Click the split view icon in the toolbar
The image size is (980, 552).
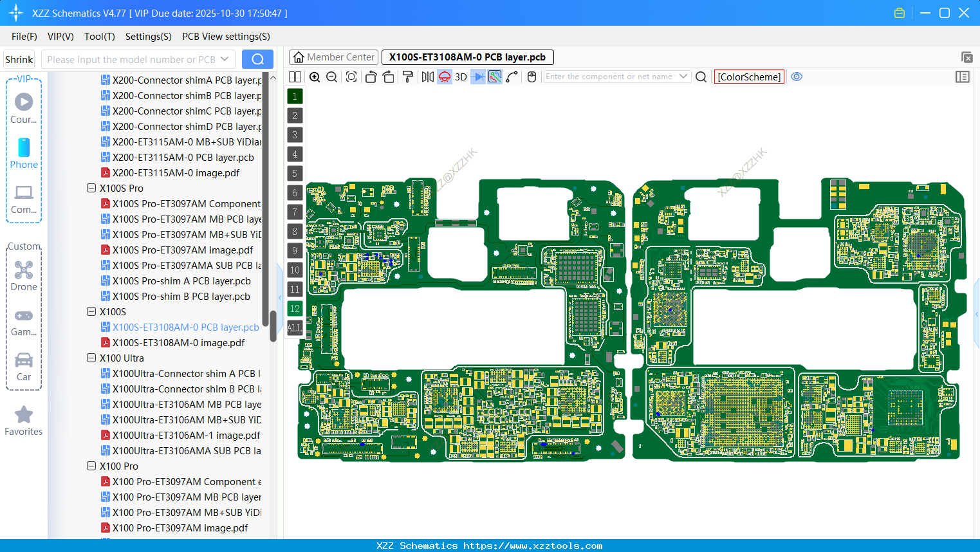click(295, 77)
